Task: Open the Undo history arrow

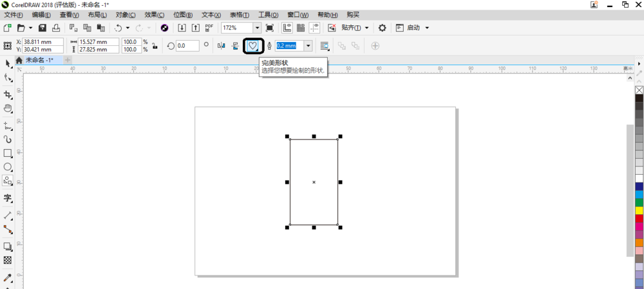Action: 128,28
